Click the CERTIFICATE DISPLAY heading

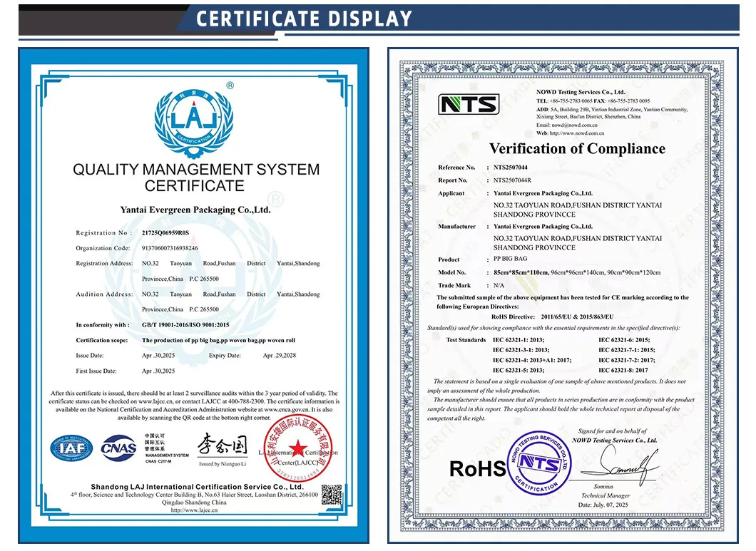click(x=304, y=19)
